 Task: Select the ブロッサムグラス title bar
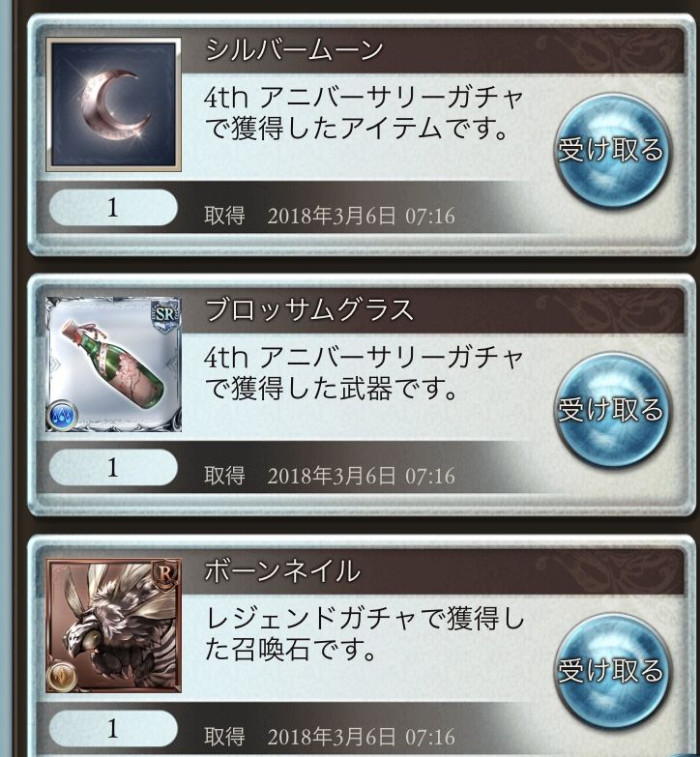point(433,310)
